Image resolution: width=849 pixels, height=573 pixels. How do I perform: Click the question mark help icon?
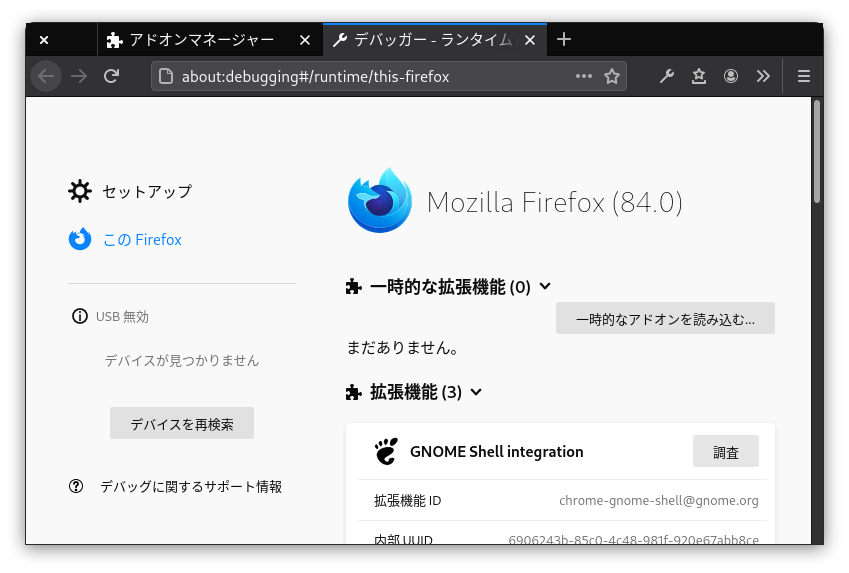click(76, 486)
